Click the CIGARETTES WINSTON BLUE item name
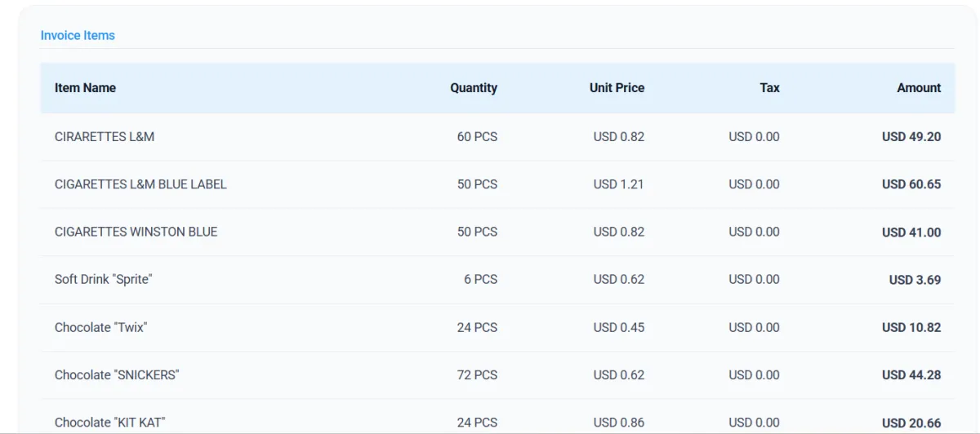 (136, 232)
